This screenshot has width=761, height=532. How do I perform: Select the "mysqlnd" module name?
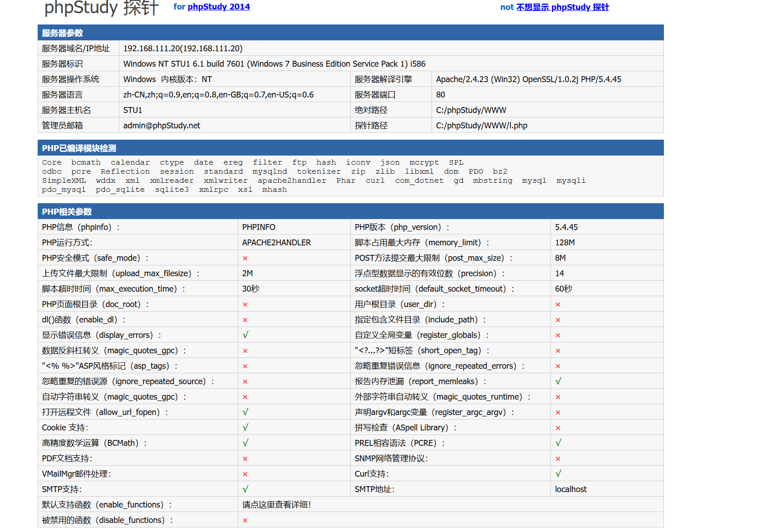coord(270,171)
